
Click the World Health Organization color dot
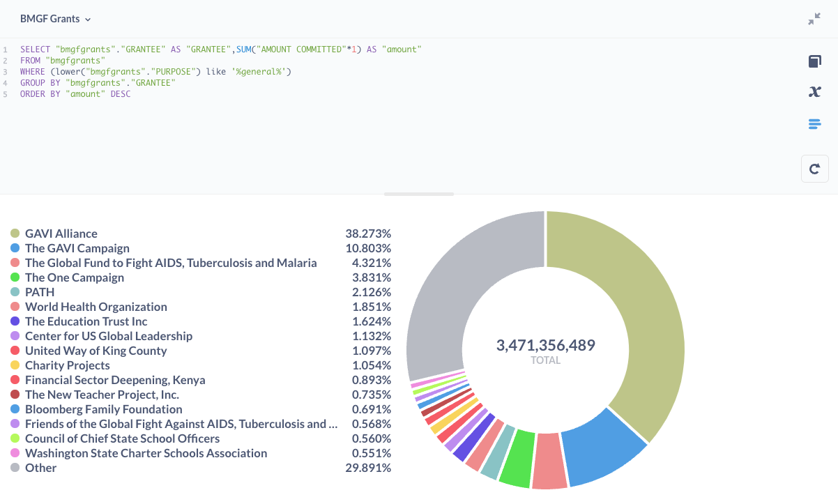coord(15,307)
